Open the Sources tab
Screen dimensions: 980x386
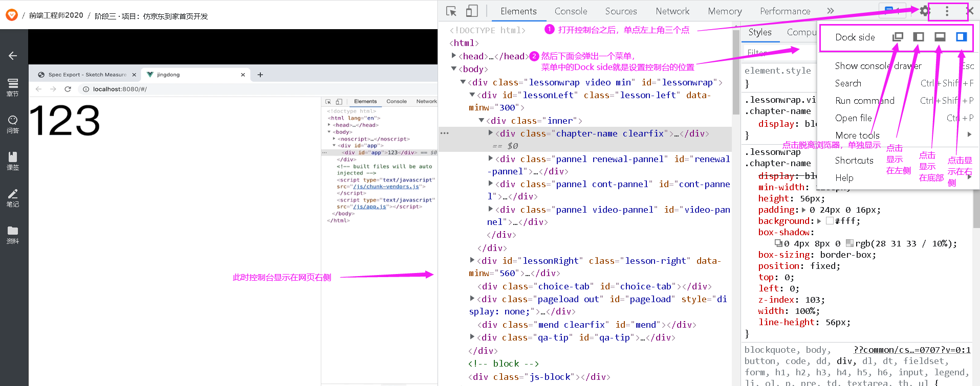pyautogui.click(x=621, y=11)
